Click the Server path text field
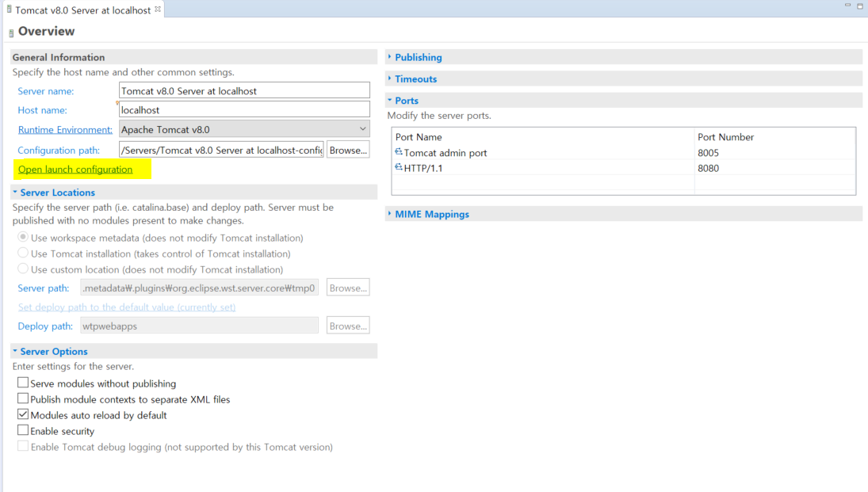 coord(199,288)
